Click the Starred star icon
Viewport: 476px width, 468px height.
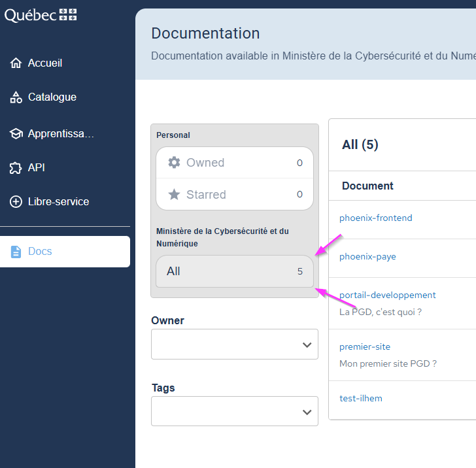174,195
